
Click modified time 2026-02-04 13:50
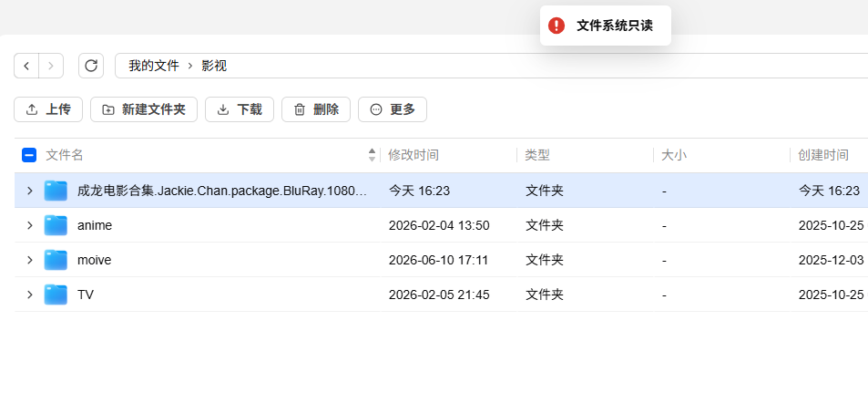click(x=439, y=225)
